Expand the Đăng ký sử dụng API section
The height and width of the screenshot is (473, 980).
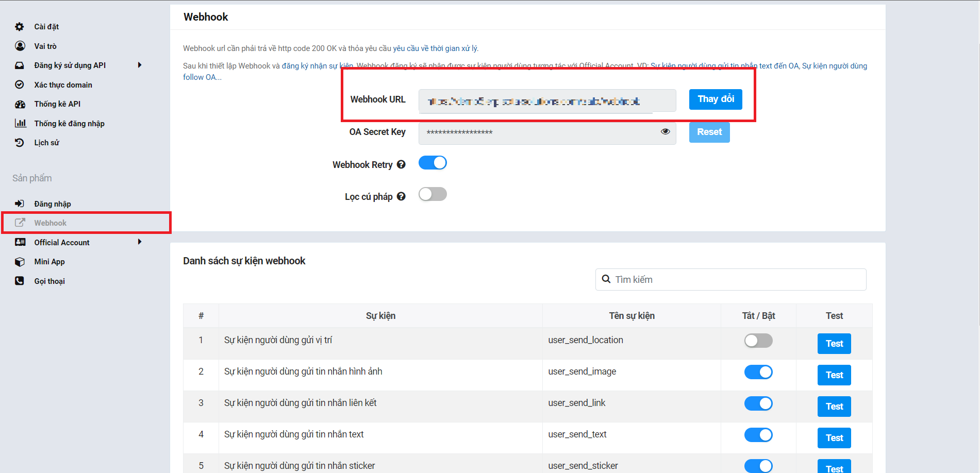pyautogui.click(x=139, y=65)
